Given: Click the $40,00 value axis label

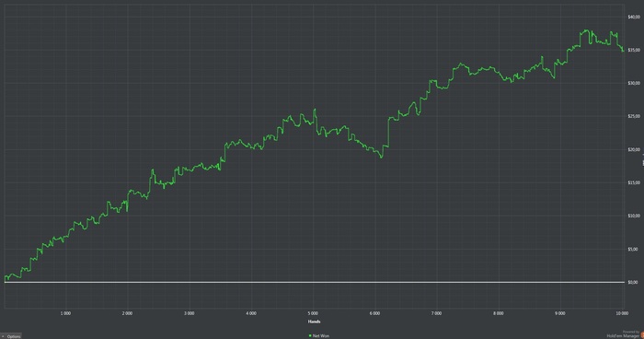Looking at the screenshot, I should pos(634,17).
